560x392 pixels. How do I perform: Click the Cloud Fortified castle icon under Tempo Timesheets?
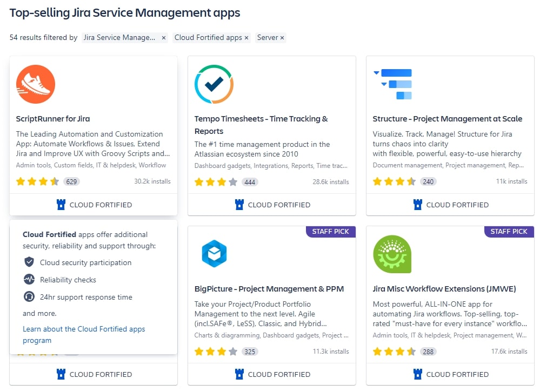(x=239, y=205)
